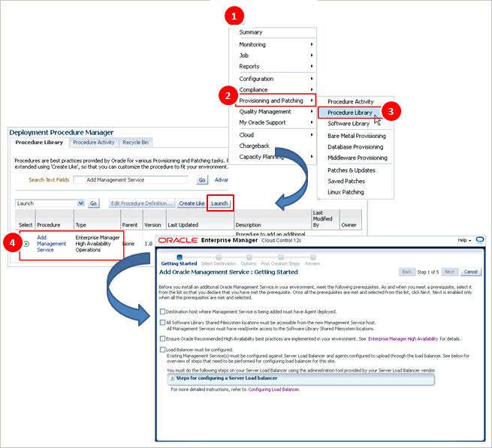Screen dimensions: 492x448
Task: Choose Procedure Library in submenu
Action: (x=349, y=113)
